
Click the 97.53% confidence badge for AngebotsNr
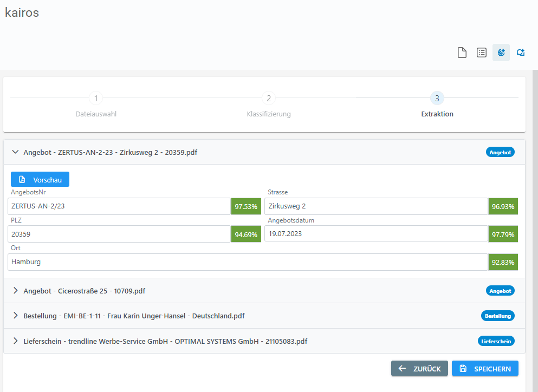246,206
